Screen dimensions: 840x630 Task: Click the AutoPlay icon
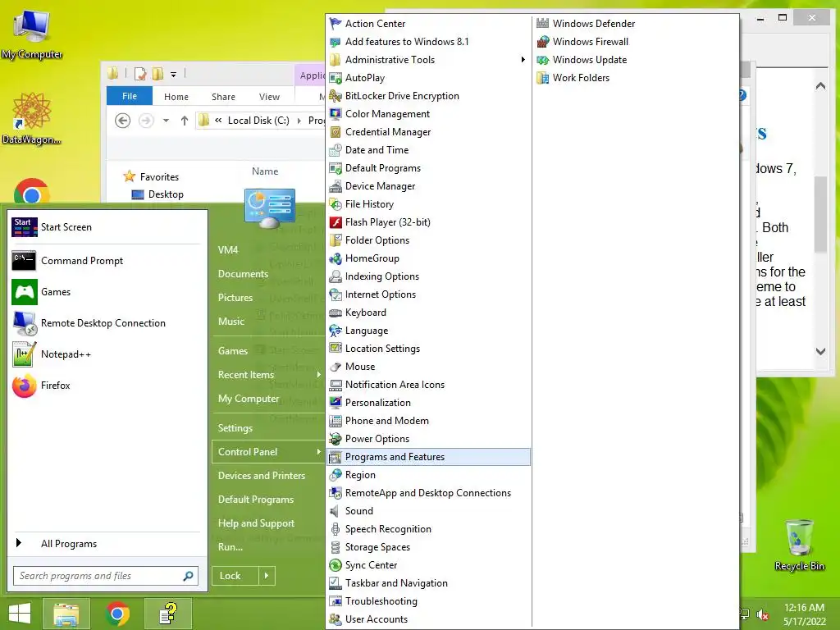click(x=336, y=78)
